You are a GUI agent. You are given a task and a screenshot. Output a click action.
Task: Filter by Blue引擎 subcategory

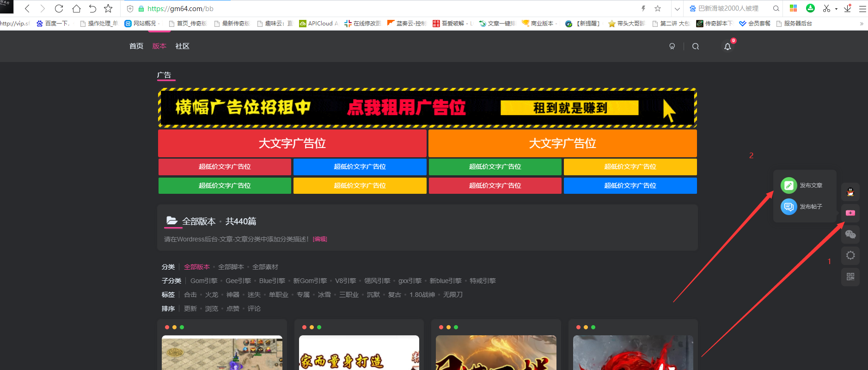click(x=272, y=281)
